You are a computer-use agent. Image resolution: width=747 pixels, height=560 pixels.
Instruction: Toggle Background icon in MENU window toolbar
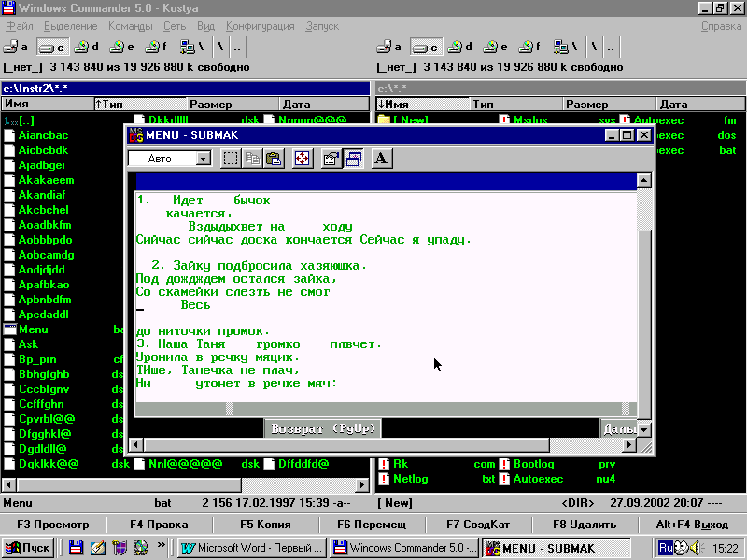(353, 159)
